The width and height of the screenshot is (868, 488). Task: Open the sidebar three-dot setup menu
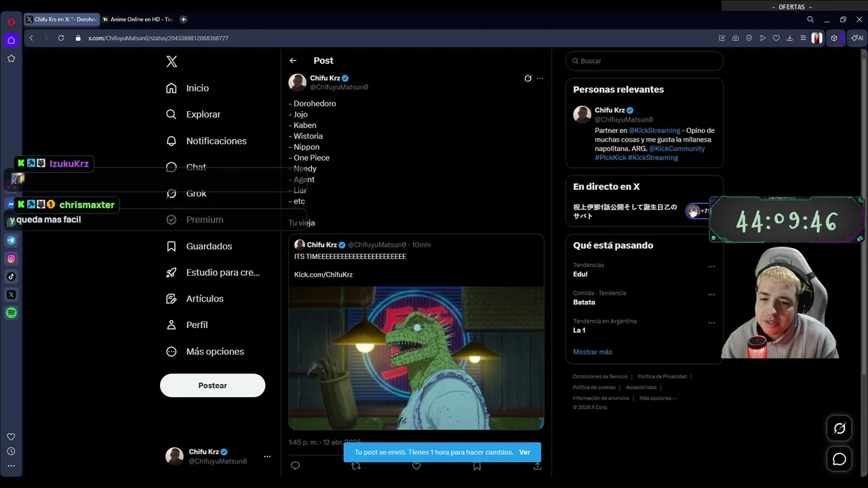click(x=11, y=466)
